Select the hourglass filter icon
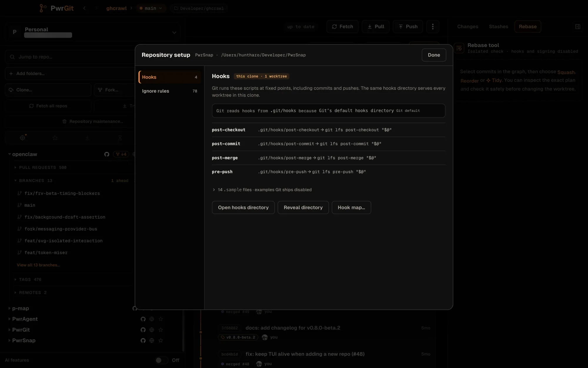 pyautogui.click(x=120, y=137)
